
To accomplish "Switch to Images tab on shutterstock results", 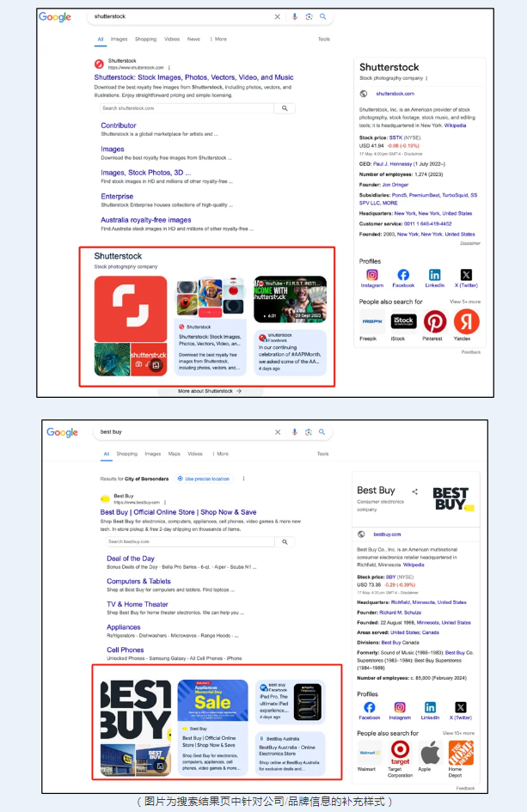I will tap(119, 40).
